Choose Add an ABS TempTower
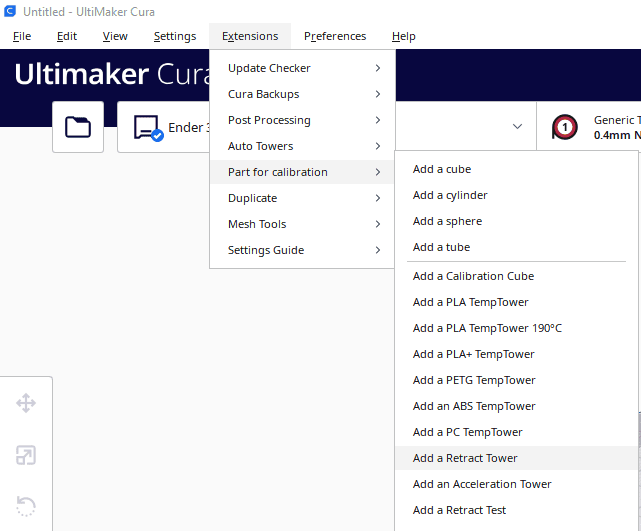This screenshot has width=641, height=531. 516,406
